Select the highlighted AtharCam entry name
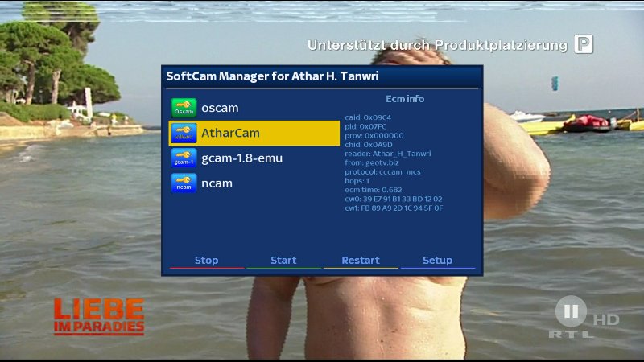The width and height of the screenshot is (644, 362). click(x=230, y=133)
